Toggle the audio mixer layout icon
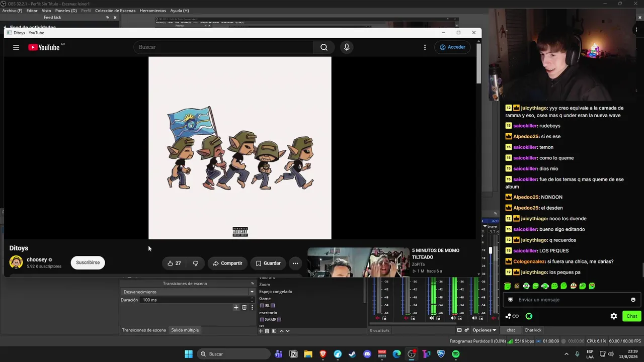The width and height of the screenshot is (644, 362). 459,330
